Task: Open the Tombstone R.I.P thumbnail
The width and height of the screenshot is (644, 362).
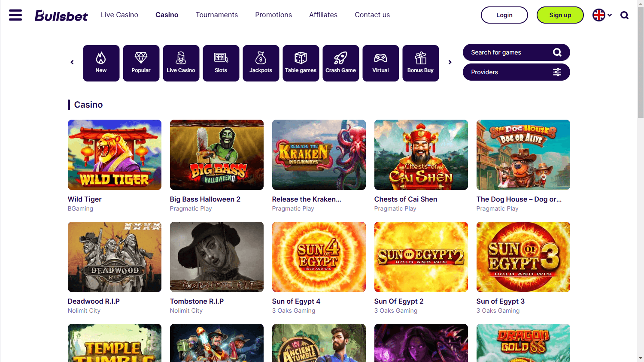Action: click(x=217, y=257)
